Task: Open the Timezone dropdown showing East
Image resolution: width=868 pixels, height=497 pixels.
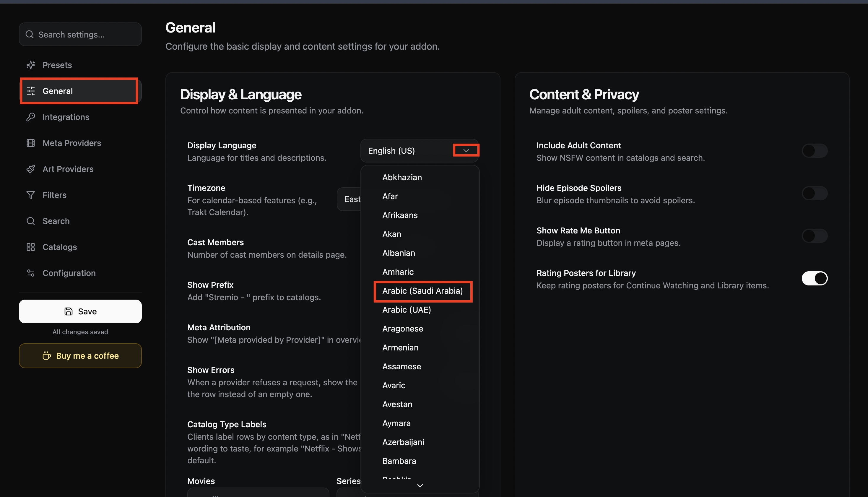Action: click(x=349, y=199)
